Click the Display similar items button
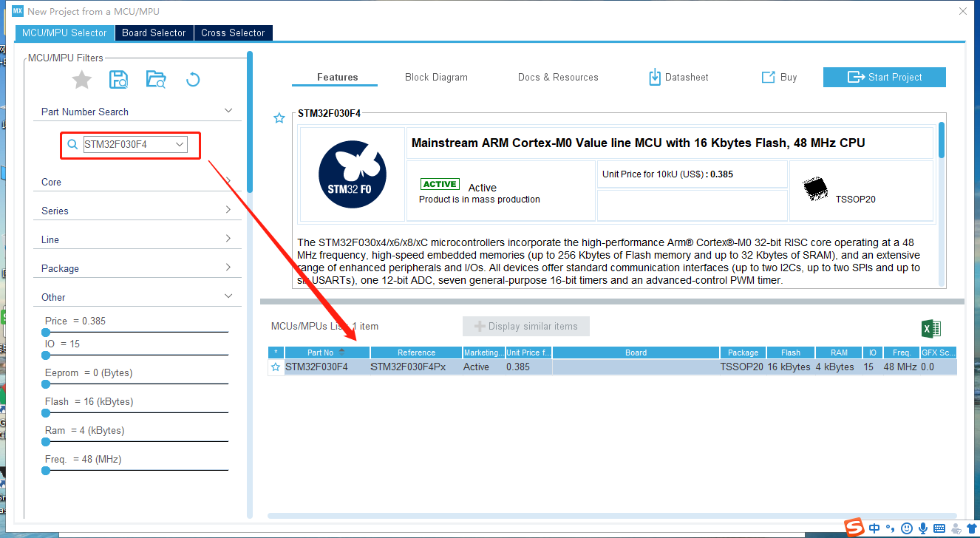The height and width of the screenshot is (538, 980). [525, 327]
